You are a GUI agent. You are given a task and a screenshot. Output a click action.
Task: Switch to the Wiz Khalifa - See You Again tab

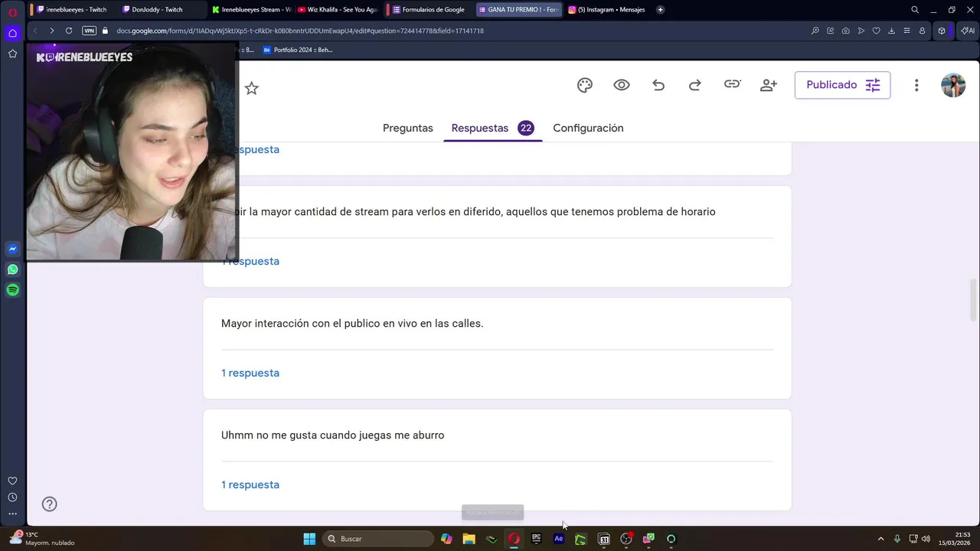[337, 9]
